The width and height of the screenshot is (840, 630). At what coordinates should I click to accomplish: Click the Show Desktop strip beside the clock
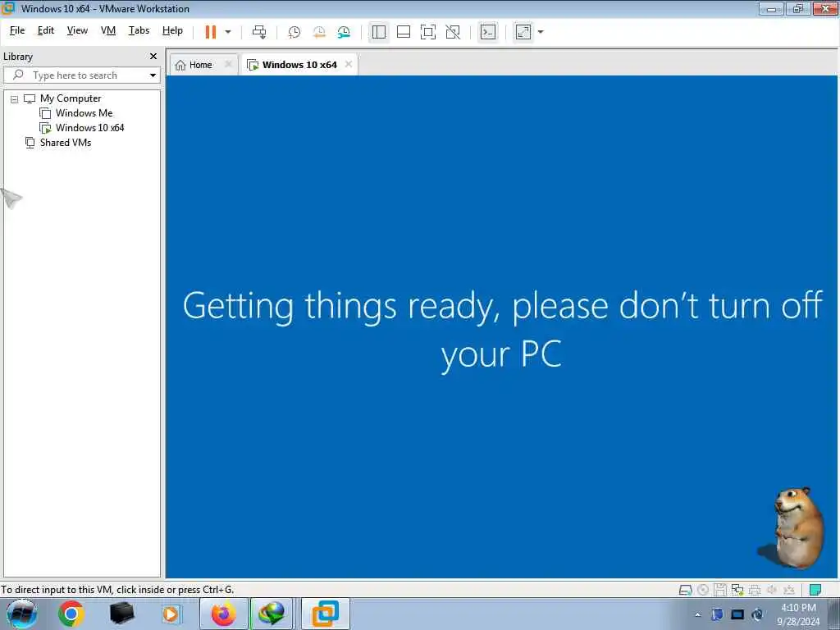point(834,614)
